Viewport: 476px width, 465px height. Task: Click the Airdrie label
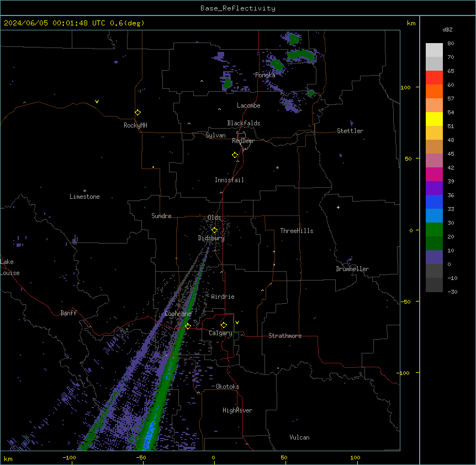coord(223,297)
